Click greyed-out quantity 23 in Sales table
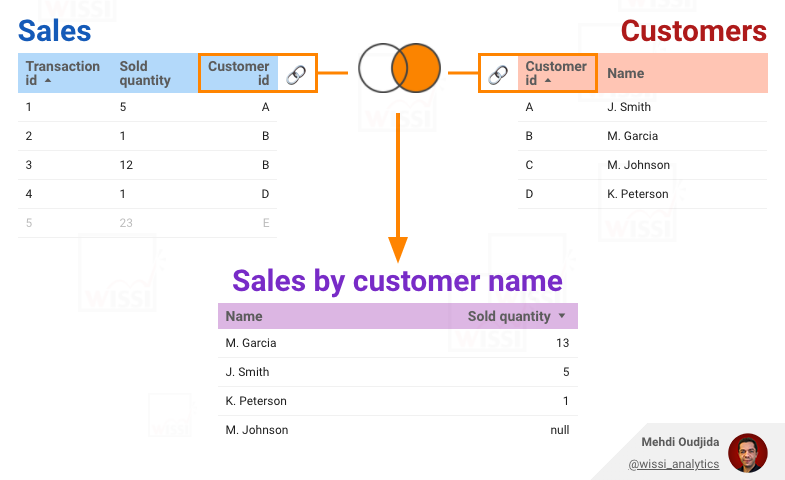785x480 pixels. [x=126, y=223]
